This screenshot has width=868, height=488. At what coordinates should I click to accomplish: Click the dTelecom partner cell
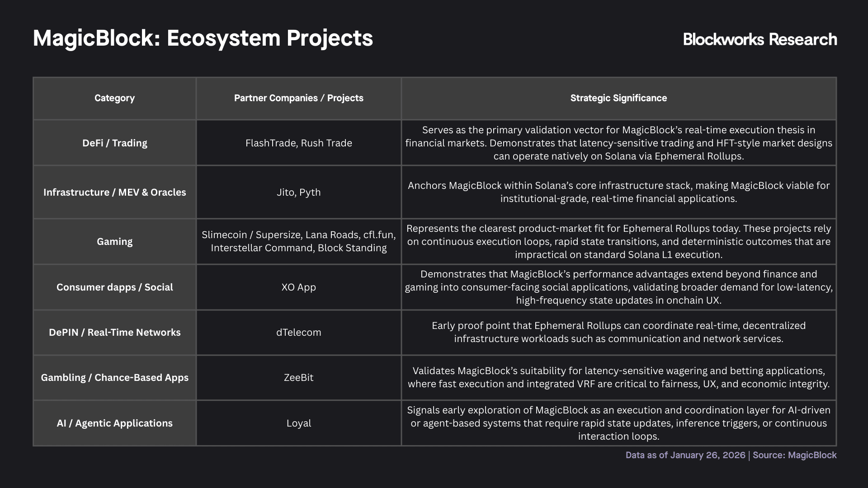[x=299, y=332]
